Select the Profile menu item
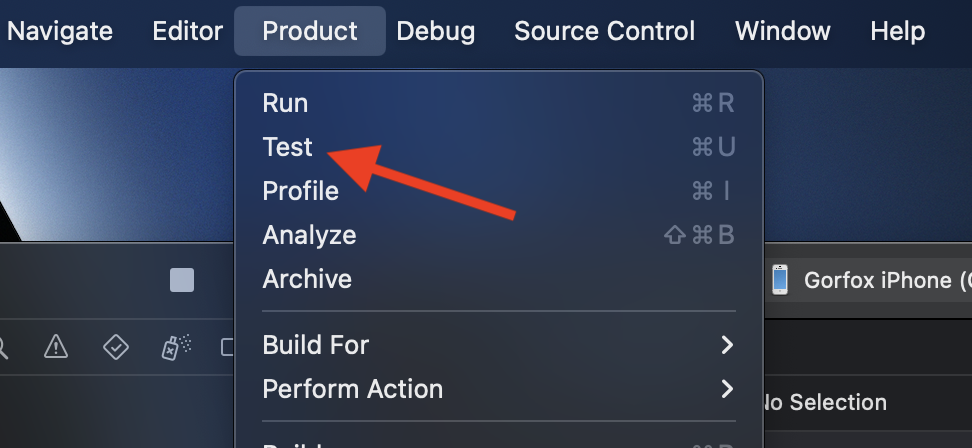 click(x=300, y=191)
